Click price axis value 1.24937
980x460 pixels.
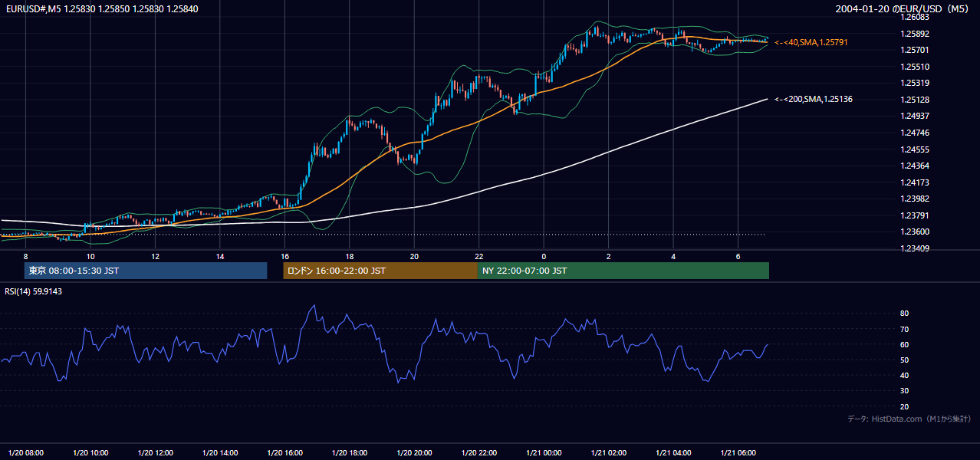click(914, 116)
